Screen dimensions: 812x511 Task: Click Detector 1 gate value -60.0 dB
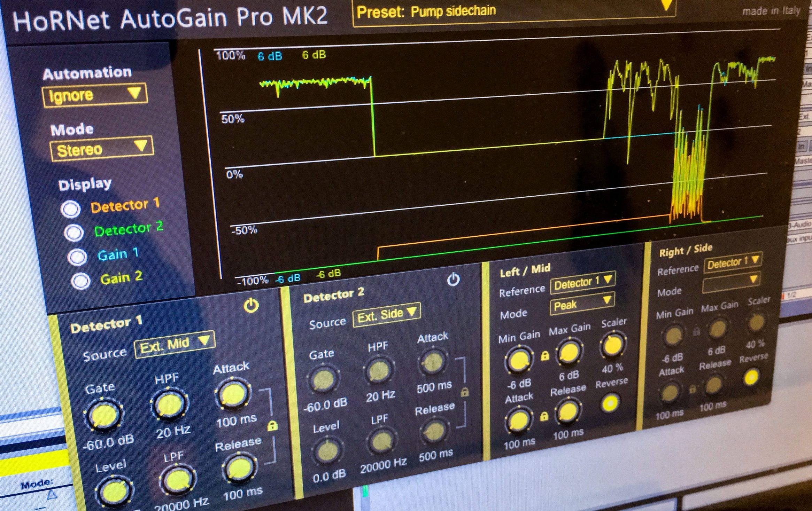[109, 442]
